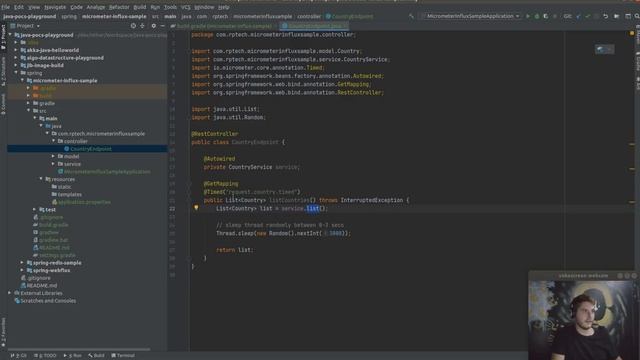Screen dimensions: 640x360
Task: Click the inspection status indicator at editor top right
Action: tap(632, 33)
